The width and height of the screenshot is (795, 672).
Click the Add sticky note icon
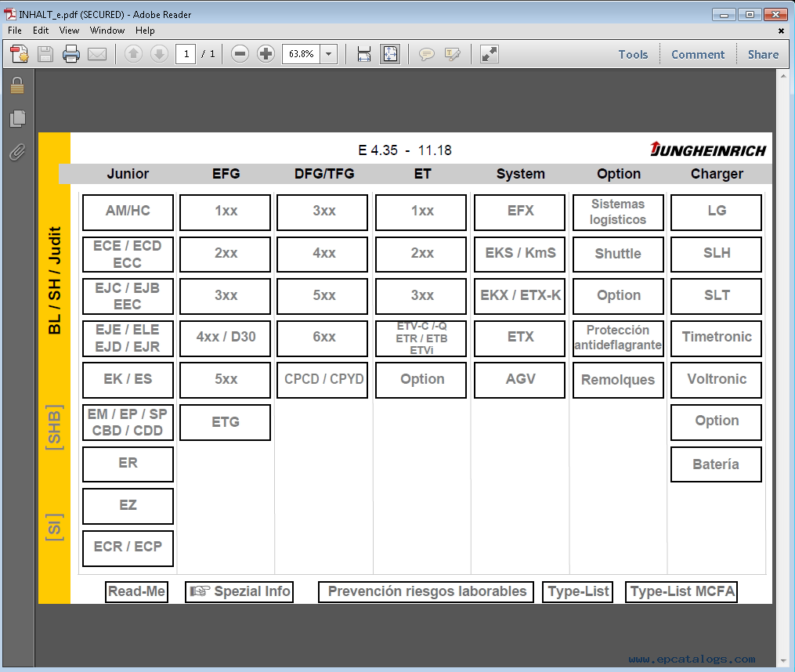pos(426,54)
